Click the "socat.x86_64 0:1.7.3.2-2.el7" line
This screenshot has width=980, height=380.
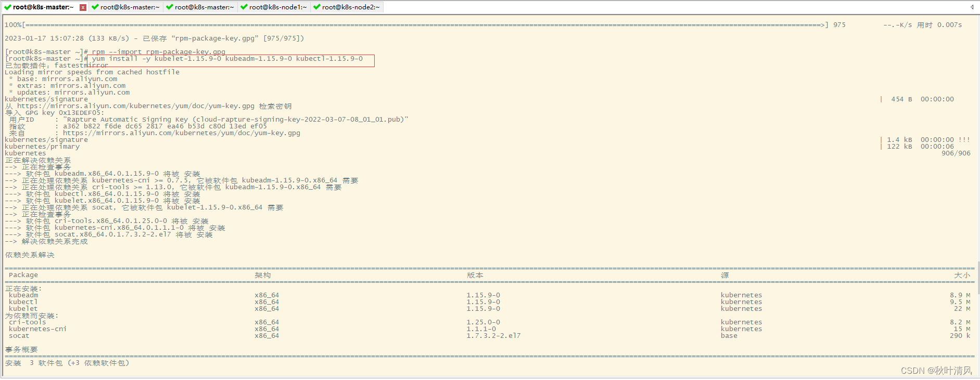pyautogui.click(x=109, y=234)
